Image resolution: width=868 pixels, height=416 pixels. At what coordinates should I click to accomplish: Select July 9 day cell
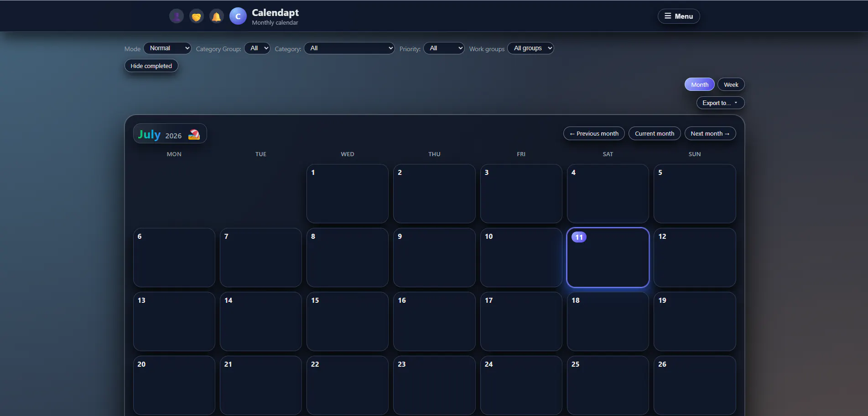pyautogui.click(x=434, y=258)
